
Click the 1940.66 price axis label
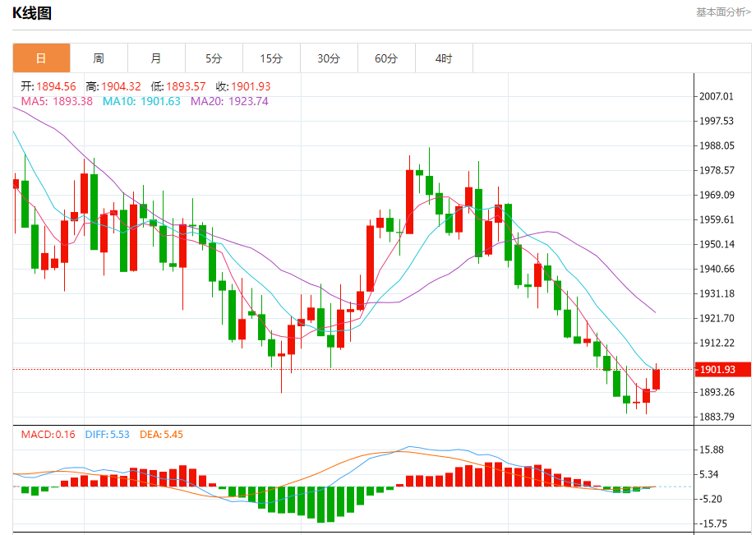point(717,269)
